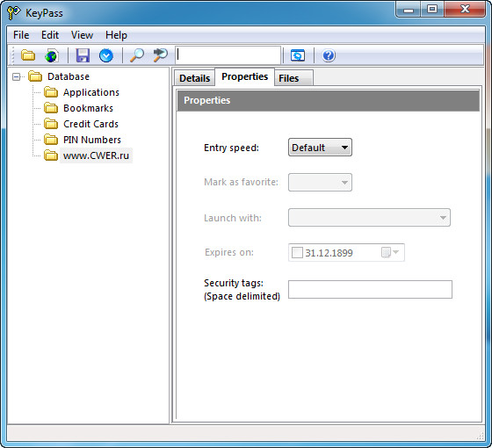This screenshot has width=492, height=448.
Task: Click the gray Properties section header
Action: point(329,100)
